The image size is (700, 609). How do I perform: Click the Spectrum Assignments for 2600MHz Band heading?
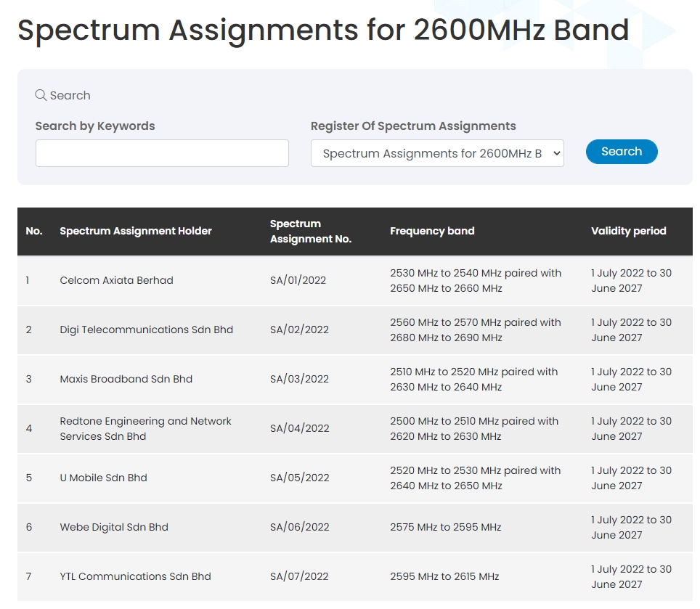click(323, 30)
